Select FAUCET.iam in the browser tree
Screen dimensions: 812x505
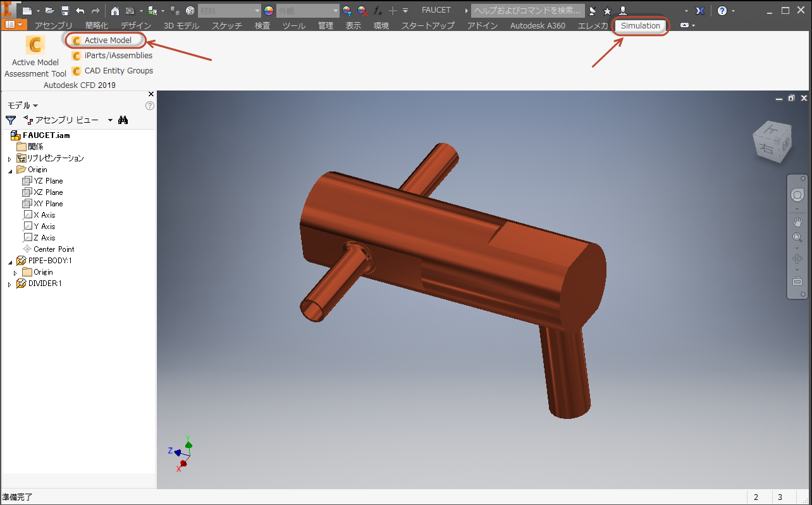click(40, 135)
